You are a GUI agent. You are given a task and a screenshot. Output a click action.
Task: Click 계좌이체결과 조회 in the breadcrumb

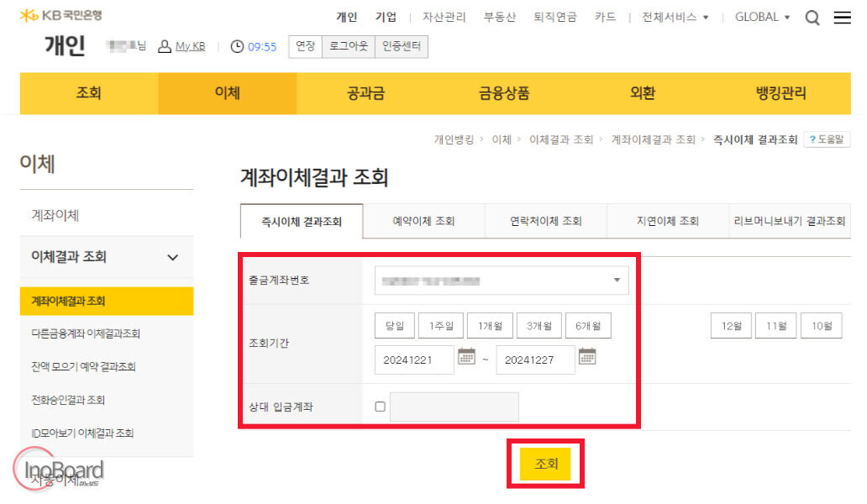pos(653,139)
